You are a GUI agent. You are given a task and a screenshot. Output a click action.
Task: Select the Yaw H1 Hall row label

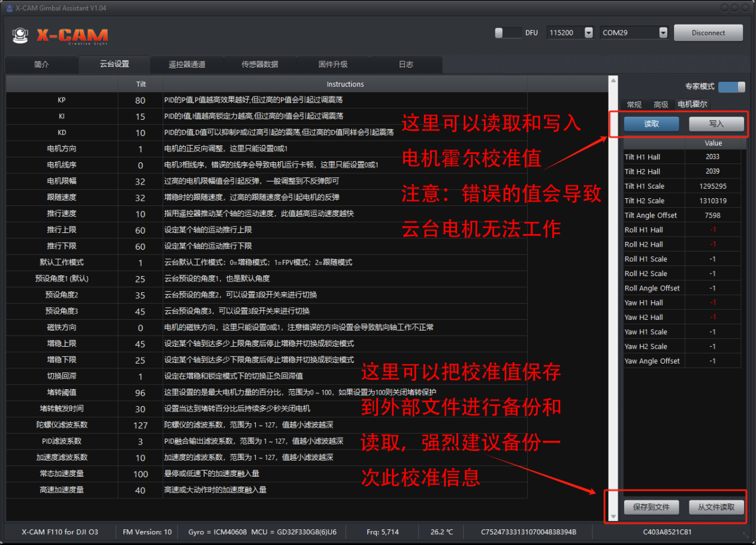coord(643,303)
